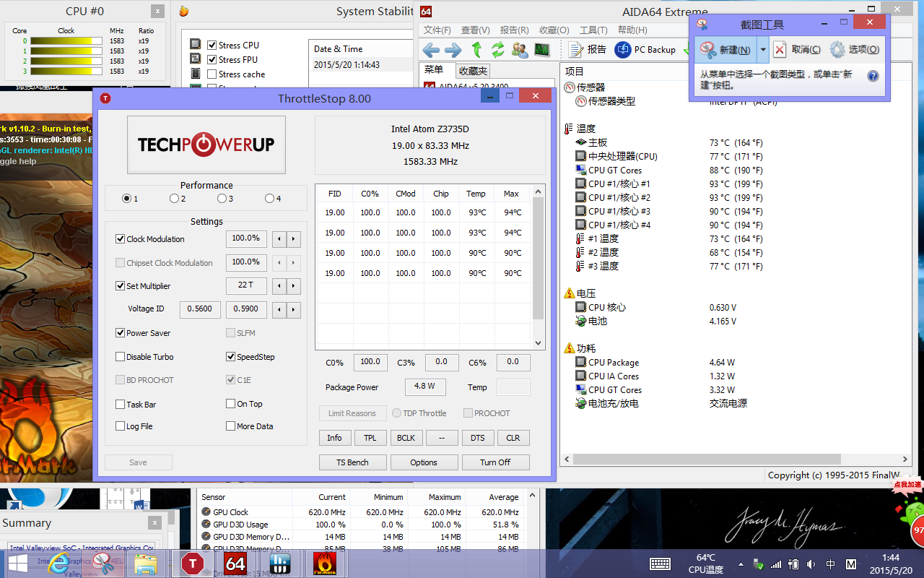Click AIDA64 green up-arrow icon
Image resolution: width=924 pixels, height=578 pixels.
coord(476,50)
